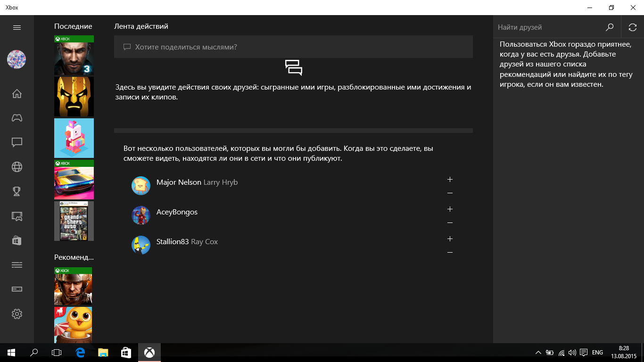Click the Xbox app taskbar icon
This screenshot has width=644, height=362.
[149, 353]
